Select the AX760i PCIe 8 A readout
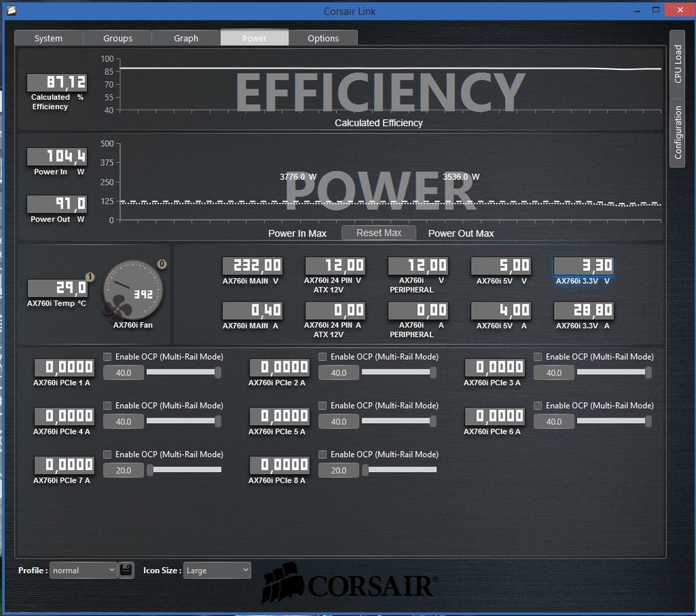The image size is (696, 616). pos(279,465)
